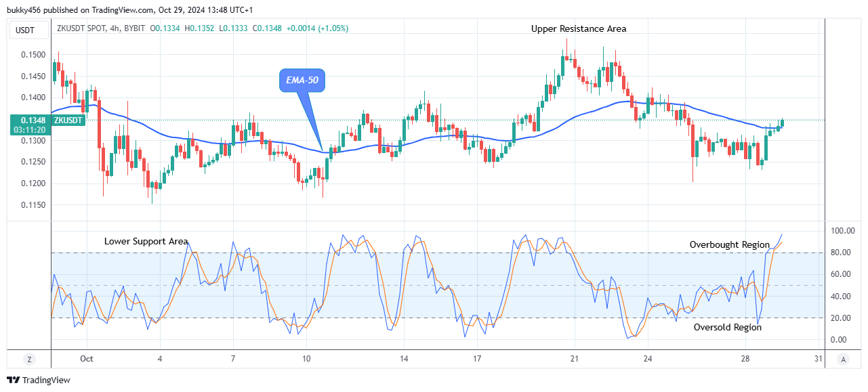Click the 24 date label on time axis
Image resolution: width=868 pixels, height=392 pixels.
pyautogui.click(x=648, y=359)
